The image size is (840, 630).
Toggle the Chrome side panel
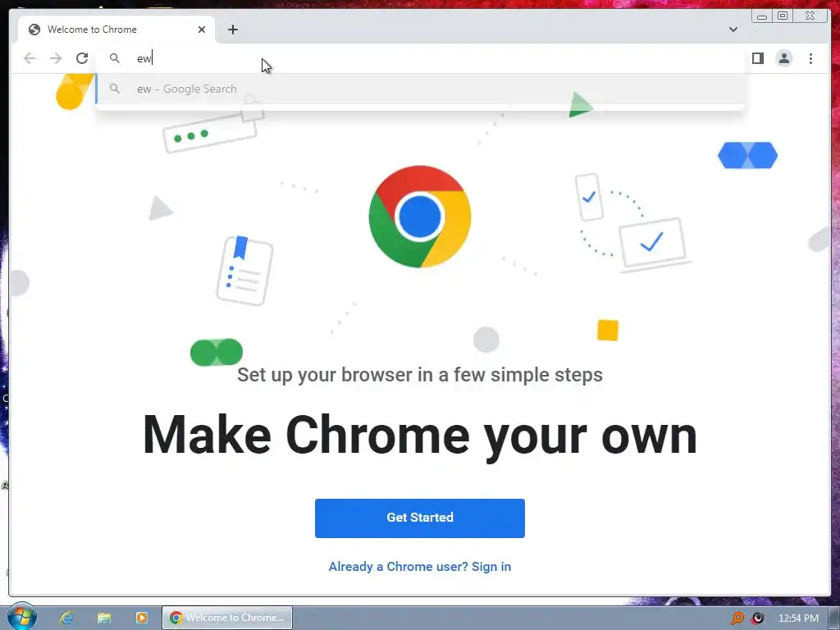point(757,58)
